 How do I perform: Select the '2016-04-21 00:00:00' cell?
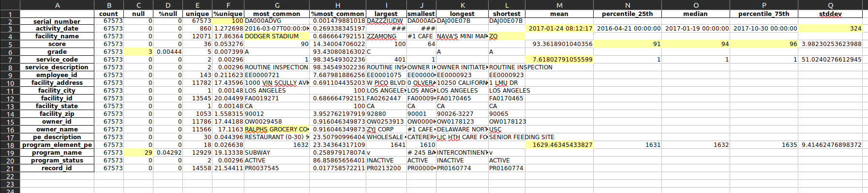(x=628, y=29)
